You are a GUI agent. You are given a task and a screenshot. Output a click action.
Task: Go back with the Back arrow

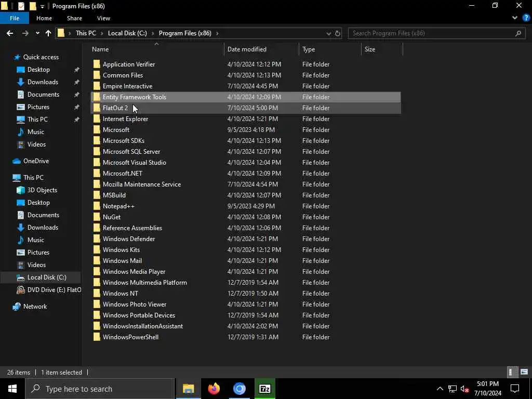(10, 33)
